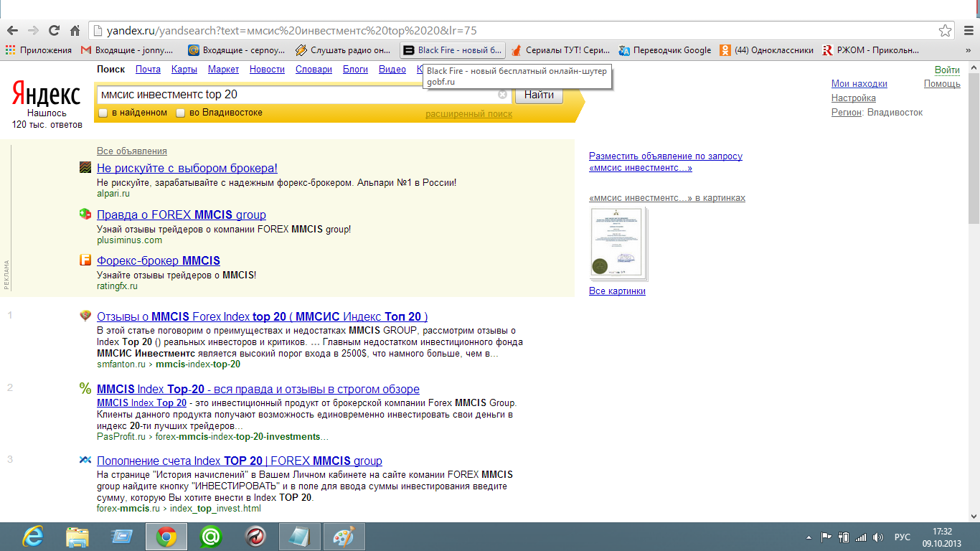Open the Помощь help link

(942, 84)
